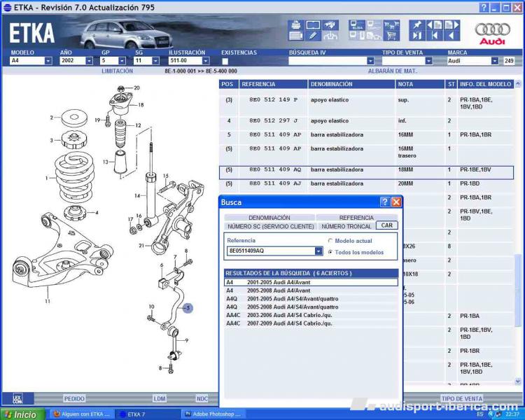Click the Tipo de venta bottom button

coord(461,398)
